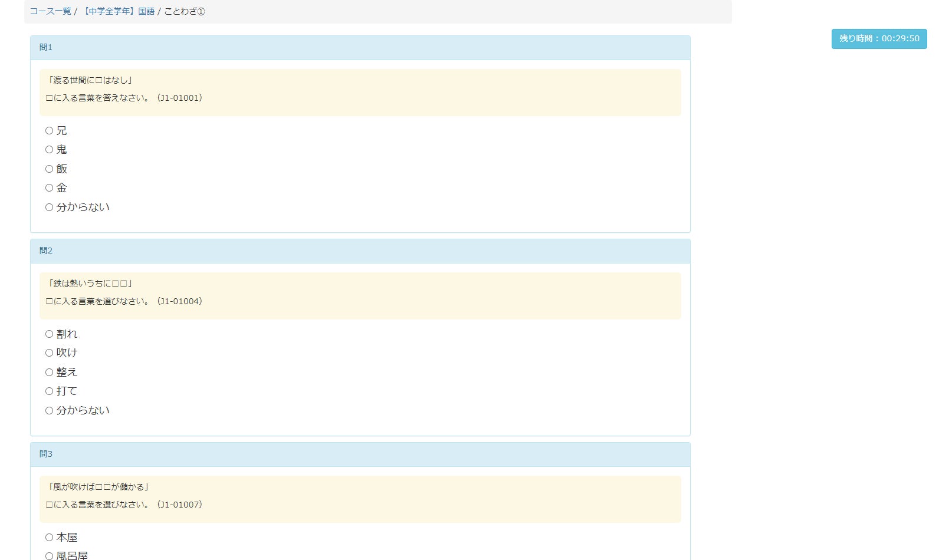The width and height of the screenshot is (939, 560).
Task: Mark 分からない for question 2
Action: [x=50, y=411]
